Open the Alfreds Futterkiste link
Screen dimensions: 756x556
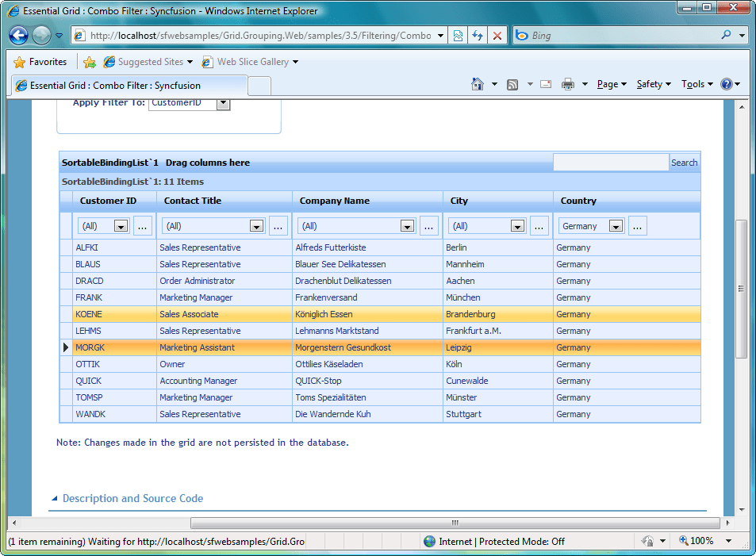332,247
